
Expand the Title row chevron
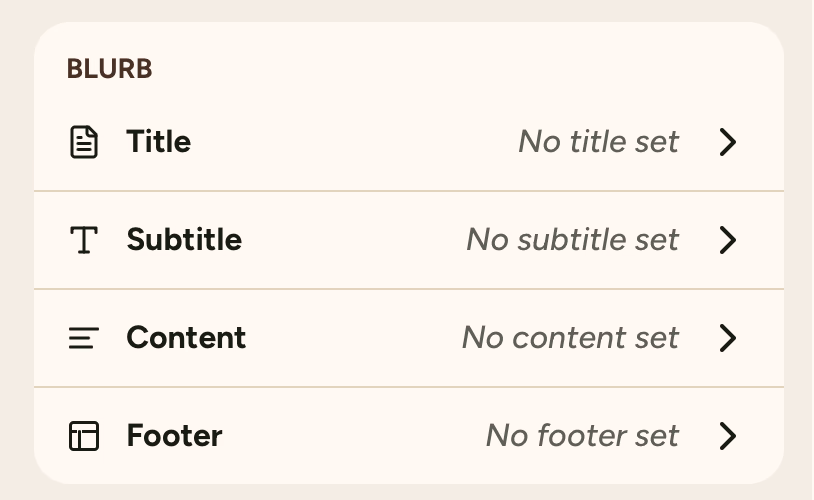tap(728, 142)
